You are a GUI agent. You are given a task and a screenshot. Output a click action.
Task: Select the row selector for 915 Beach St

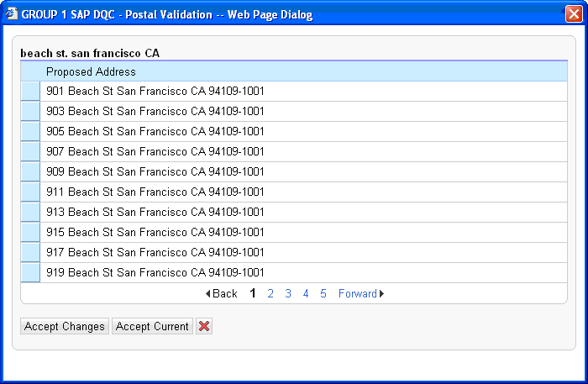pos(30,232)
